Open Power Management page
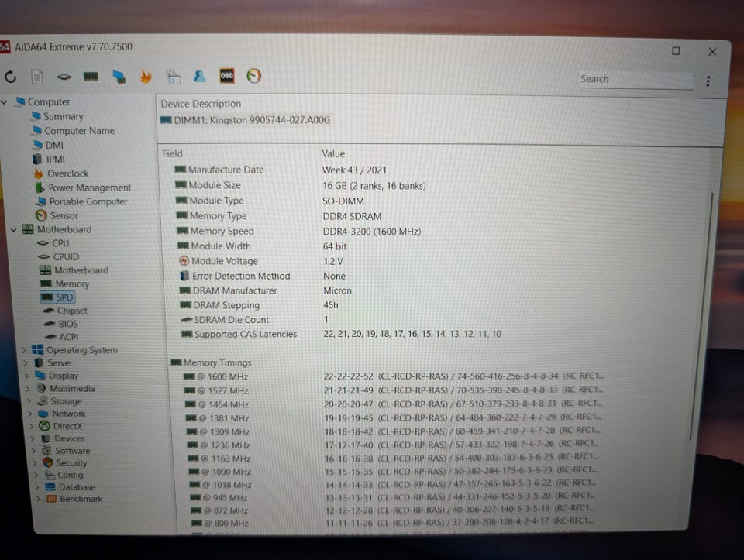Screen dimensions: 744x560 coord(84,187)
